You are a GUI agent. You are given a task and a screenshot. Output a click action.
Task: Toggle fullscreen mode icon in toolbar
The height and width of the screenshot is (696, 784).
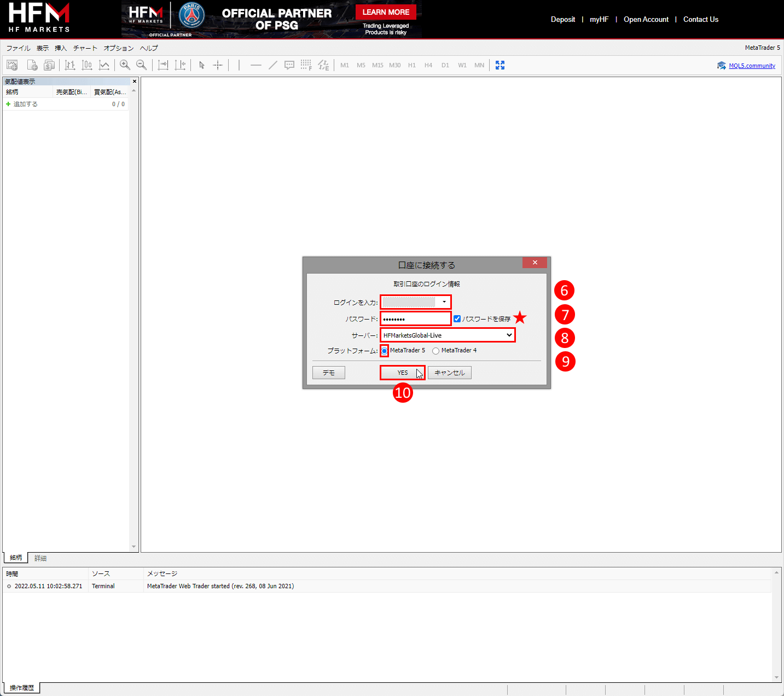click(500, 65)
